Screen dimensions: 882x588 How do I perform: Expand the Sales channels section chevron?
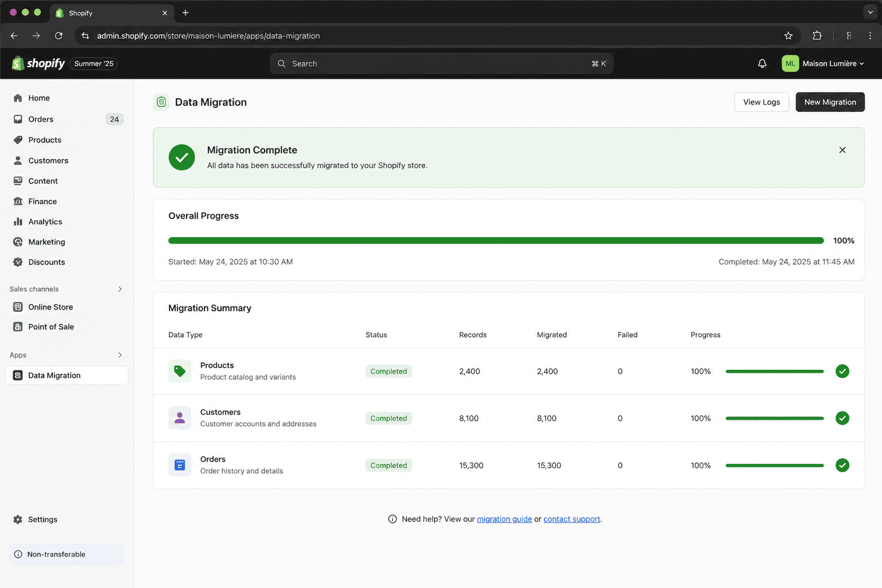120,289
